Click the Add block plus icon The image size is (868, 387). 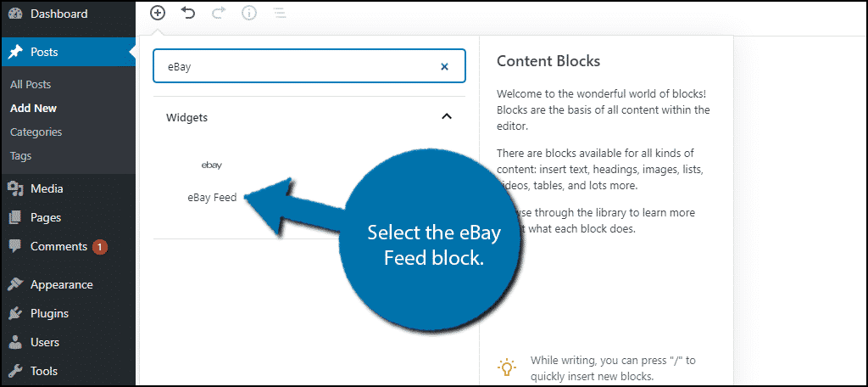[x=158, y=13]
